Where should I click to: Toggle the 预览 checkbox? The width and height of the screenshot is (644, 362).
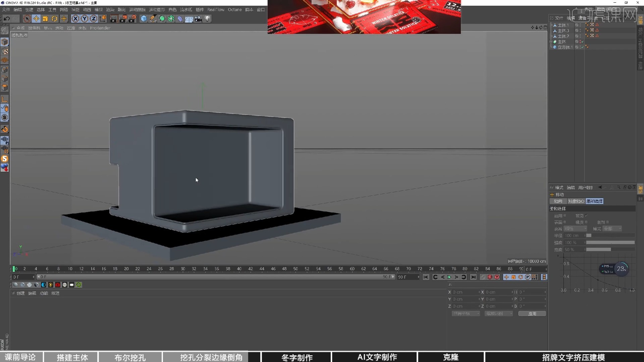tap(586, 216)
